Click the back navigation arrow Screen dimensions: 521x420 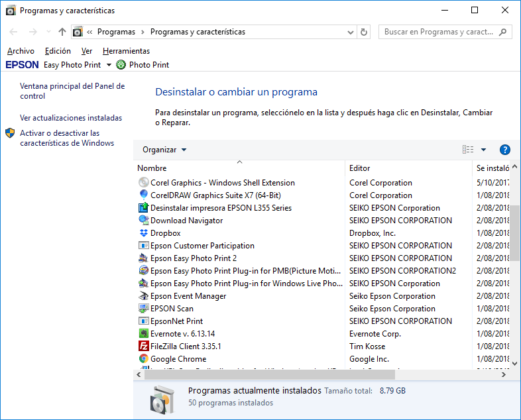14,32
